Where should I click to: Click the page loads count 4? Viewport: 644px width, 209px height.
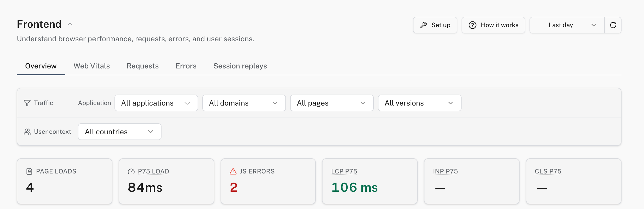tap(30, 188)
